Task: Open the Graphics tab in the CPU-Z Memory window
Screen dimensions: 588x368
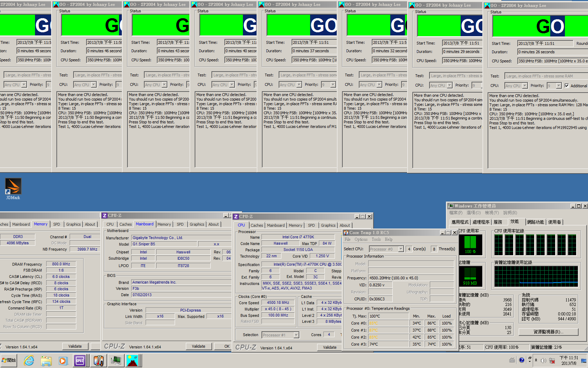Action: tap(73, 224)
